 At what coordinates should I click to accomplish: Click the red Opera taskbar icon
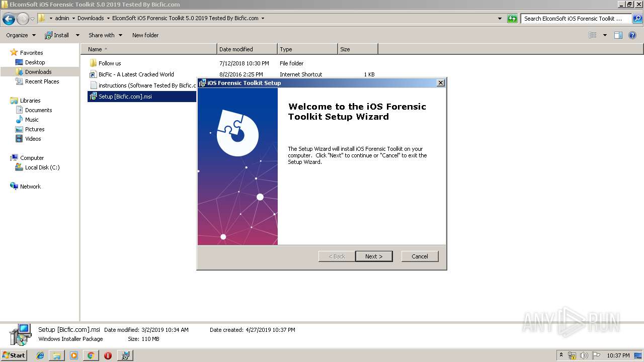click(x=108, y=355)
